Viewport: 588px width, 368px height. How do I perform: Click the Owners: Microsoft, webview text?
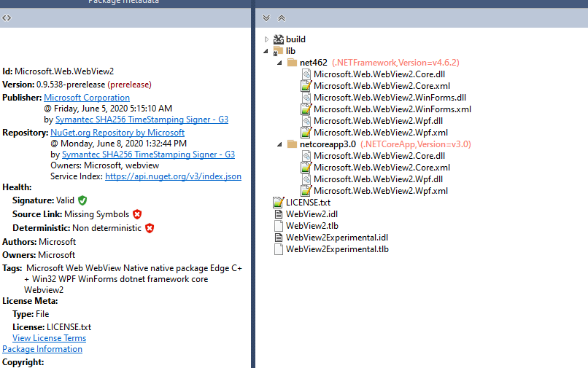tap(104, 165)
